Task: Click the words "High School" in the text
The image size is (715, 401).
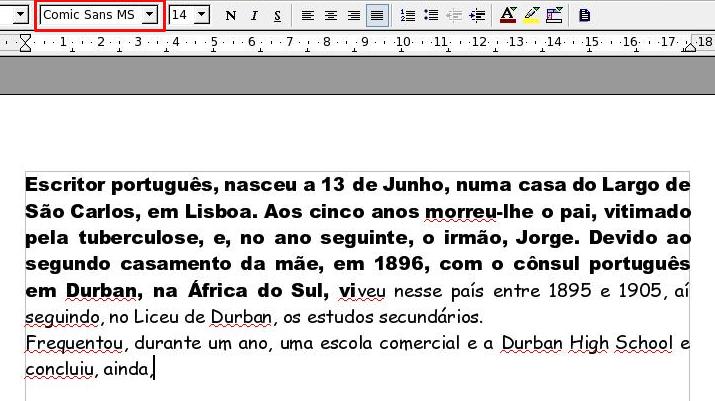Action: [x=621, y=343]
